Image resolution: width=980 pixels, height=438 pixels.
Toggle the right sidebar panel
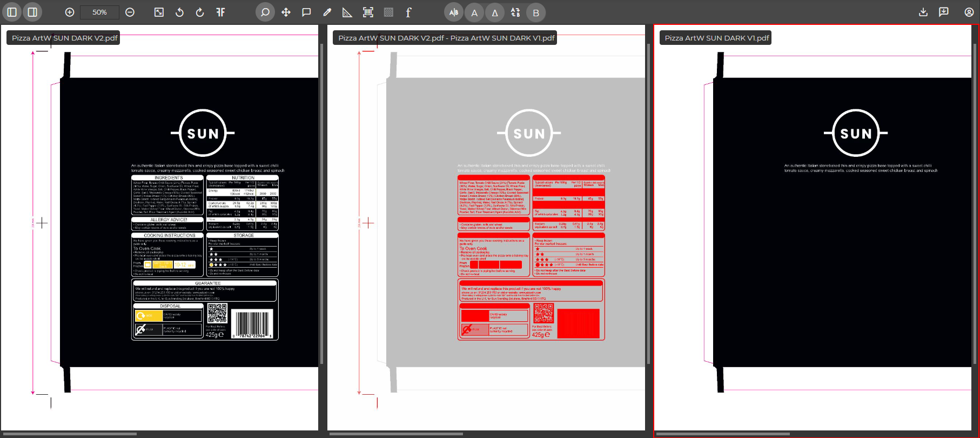click(32, 12)
